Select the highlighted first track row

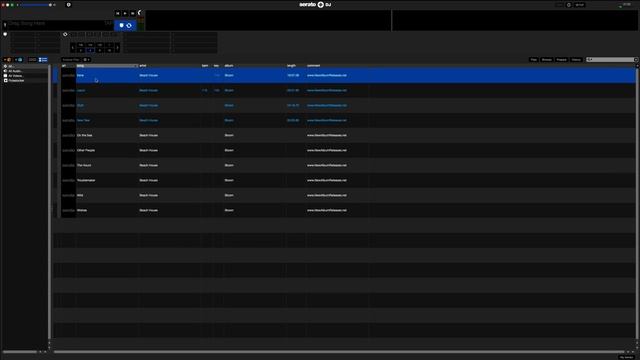(344, 76)
